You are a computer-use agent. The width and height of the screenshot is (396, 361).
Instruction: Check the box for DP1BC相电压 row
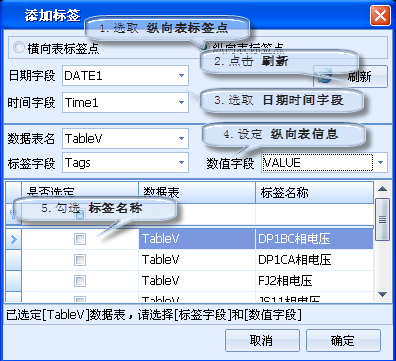tap(80, 239)
